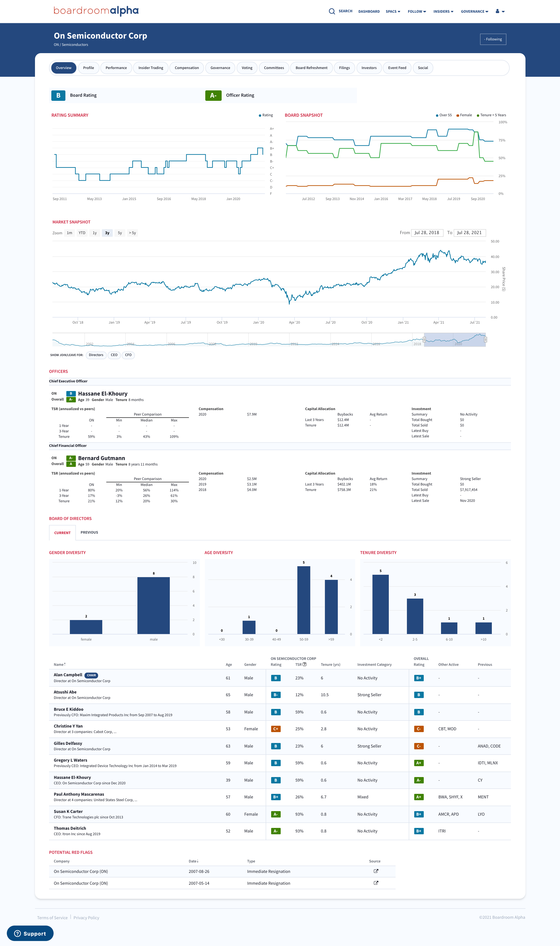Screen dimensions: 560x946
Task: Open the Social tab
Action: coord(423,68)
